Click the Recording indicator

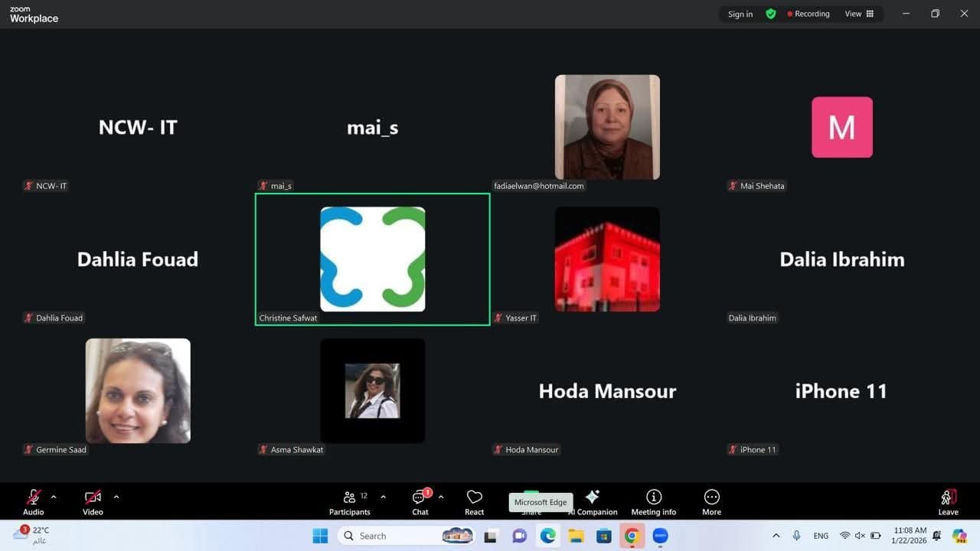point(808,14)
